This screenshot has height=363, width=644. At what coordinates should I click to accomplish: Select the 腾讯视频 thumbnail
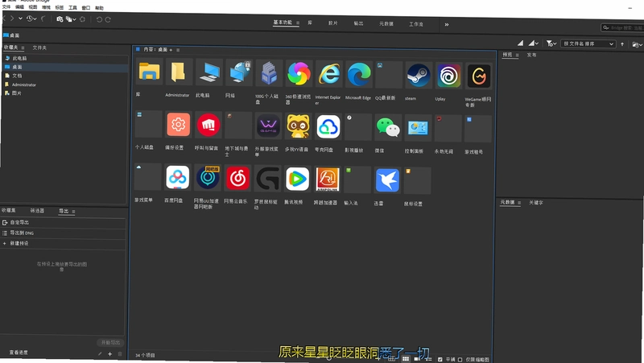click(x=297, y=179)
